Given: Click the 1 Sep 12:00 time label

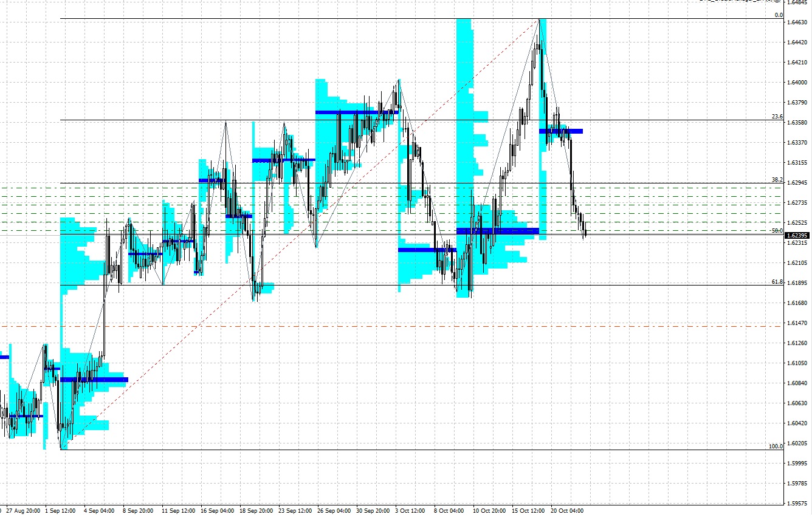Looking at the screenshot, I should click(61, 512).
